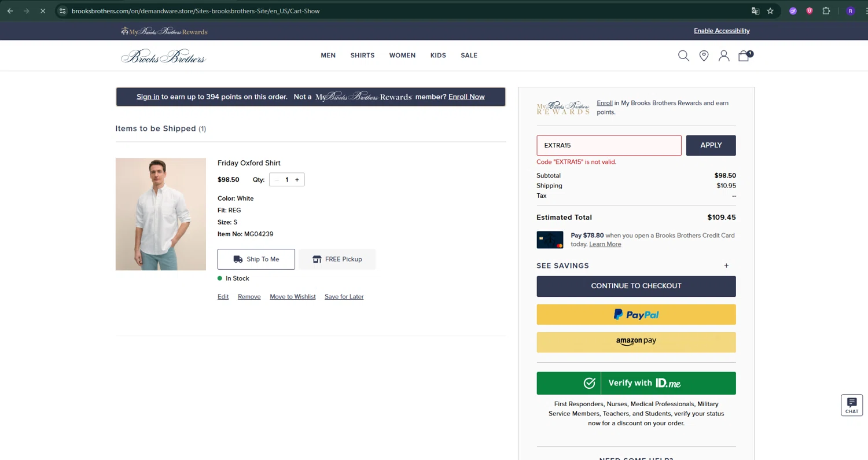
Task: Remove the shirt from the cart
Action: (x=249, y=297)
